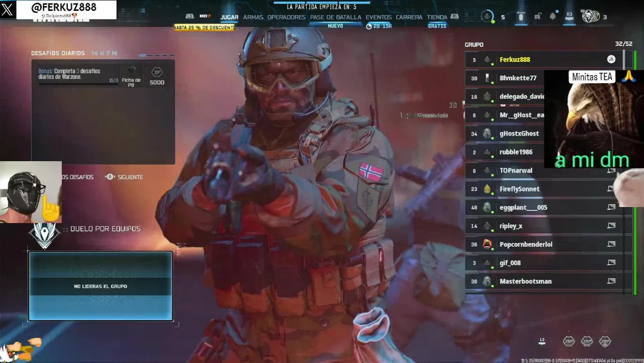
Task: Click the BO7 game switcher icon
Action: tap(205, 17)
